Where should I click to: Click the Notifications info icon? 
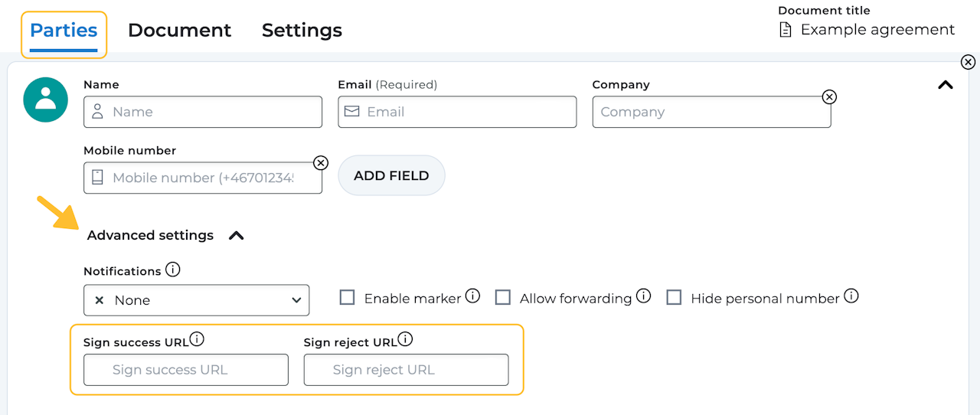coord(173,270)
